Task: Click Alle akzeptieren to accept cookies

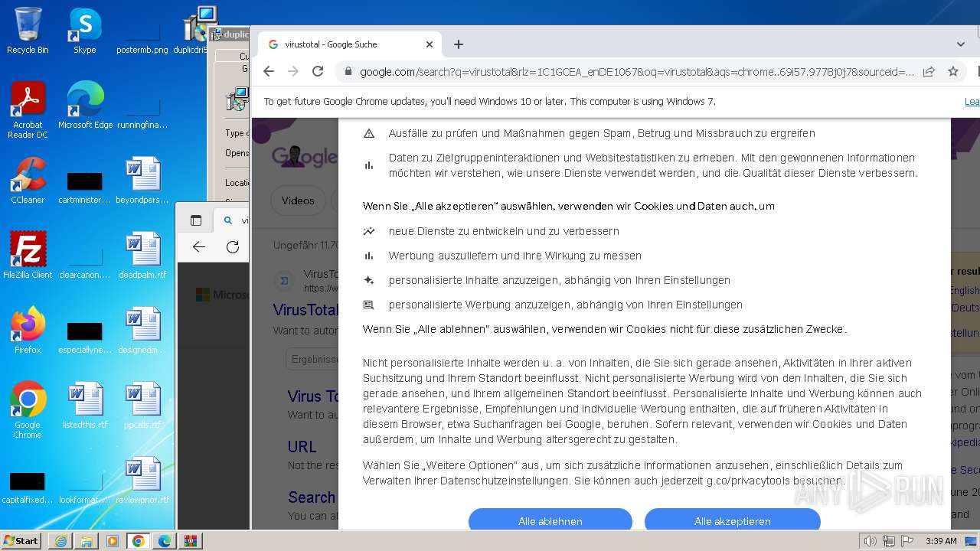Action: click(733, 520)
